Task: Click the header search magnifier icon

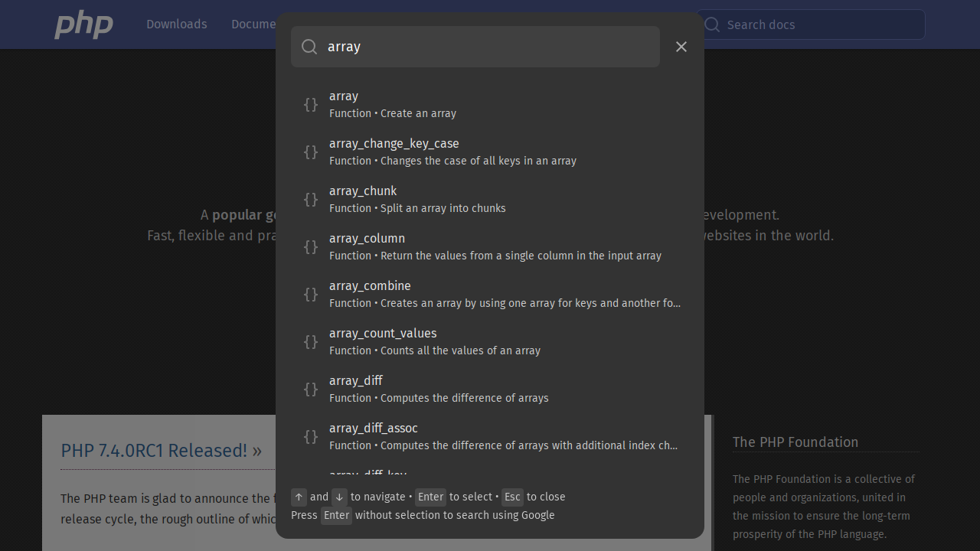Action: pos(712,24)
